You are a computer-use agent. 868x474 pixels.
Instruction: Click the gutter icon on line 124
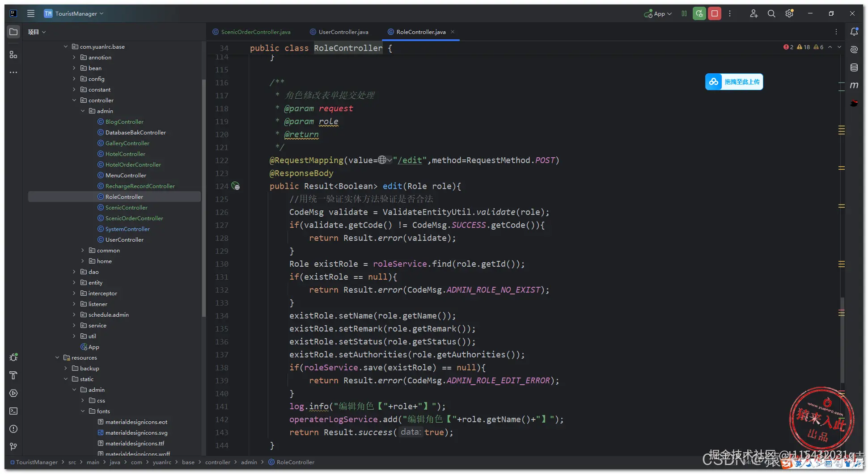coord(236,186)
